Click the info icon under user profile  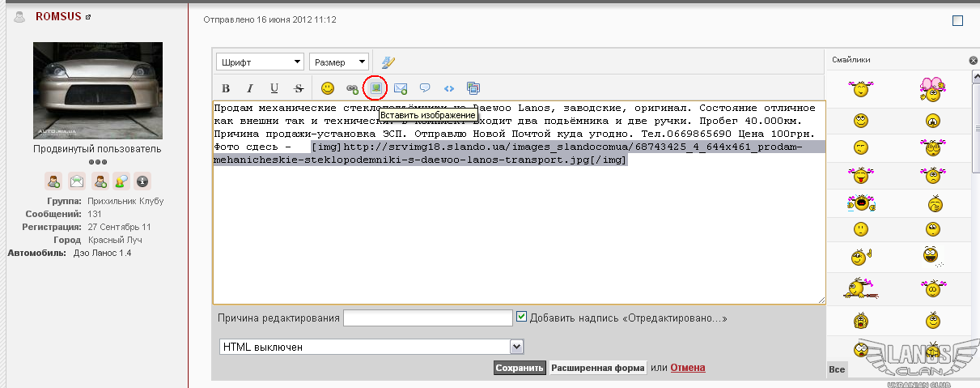click(142, 181)
